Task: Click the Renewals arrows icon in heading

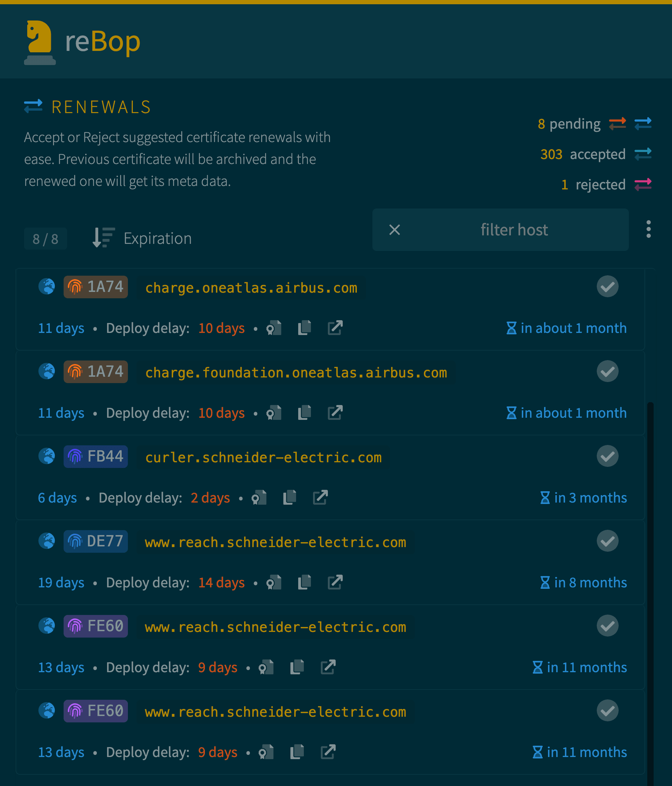Action: (x=33, y=107)
